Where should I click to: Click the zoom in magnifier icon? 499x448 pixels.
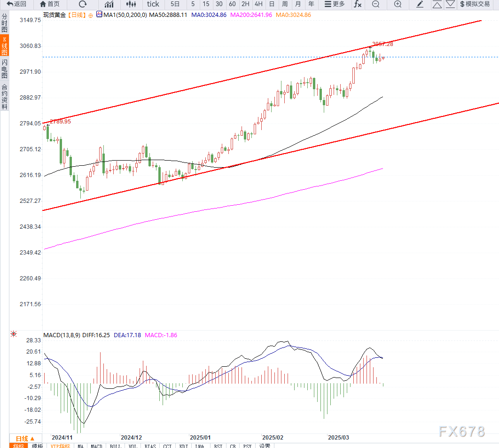point(398,4)
